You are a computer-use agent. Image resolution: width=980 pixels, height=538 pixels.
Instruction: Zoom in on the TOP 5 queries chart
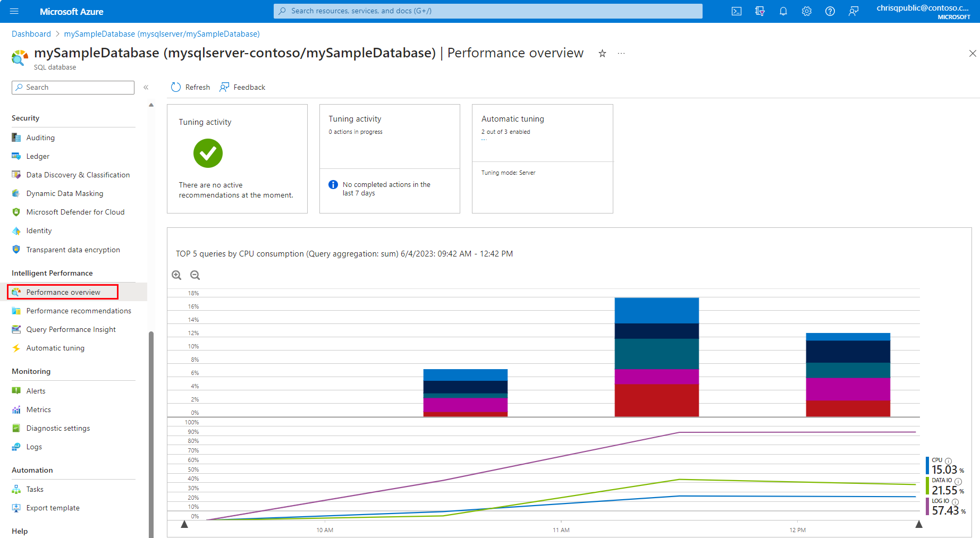(x=176, y=275)
